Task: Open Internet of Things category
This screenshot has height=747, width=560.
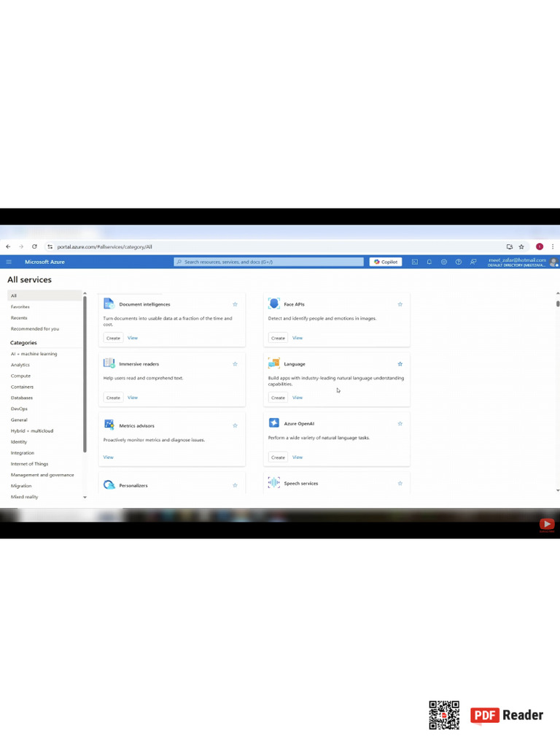Action: 29,464
